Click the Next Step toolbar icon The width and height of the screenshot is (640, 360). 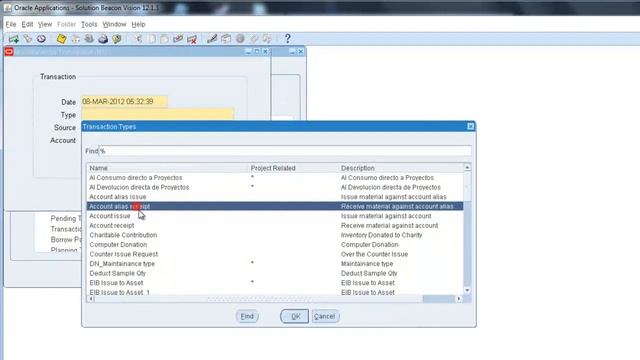(x=76, y=39)
